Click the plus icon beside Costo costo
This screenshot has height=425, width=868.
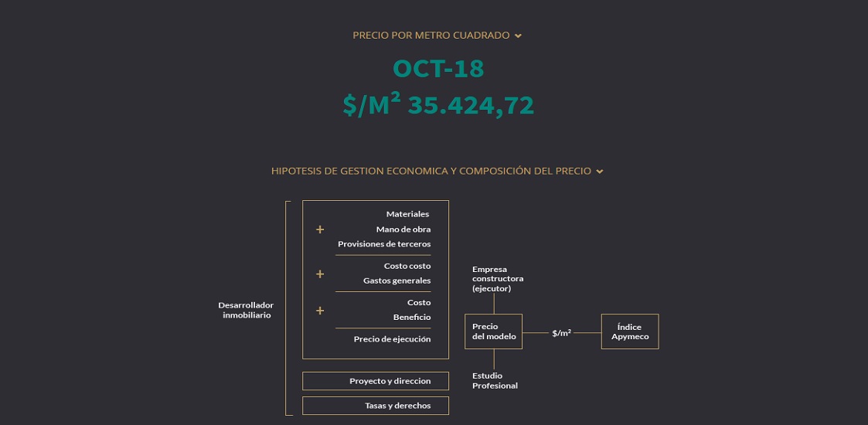click(x=319, y=274)
